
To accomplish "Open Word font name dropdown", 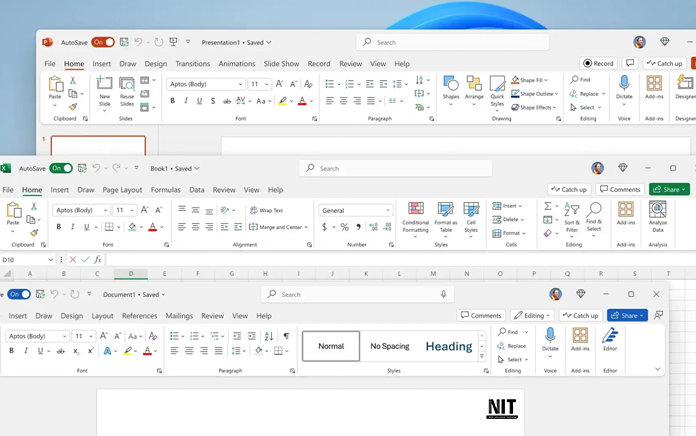I will point(64,337).
